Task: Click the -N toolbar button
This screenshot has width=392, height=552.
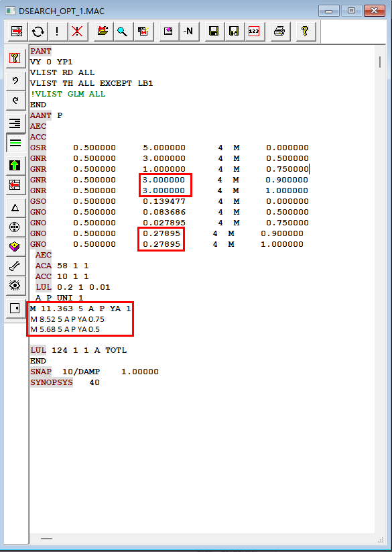Action: pyautogui.click(x=188, y=32)
